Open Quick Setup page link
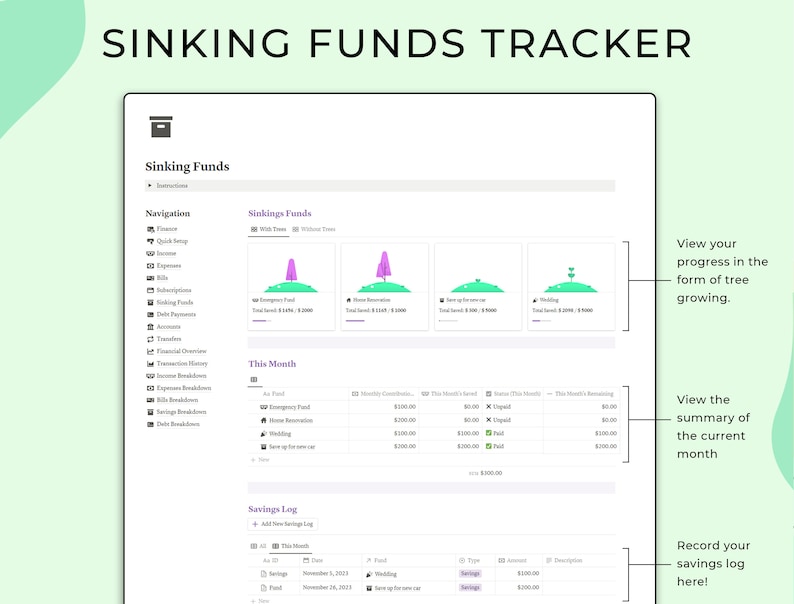Viewport: 794px width, 604px height. pos(172,241)
